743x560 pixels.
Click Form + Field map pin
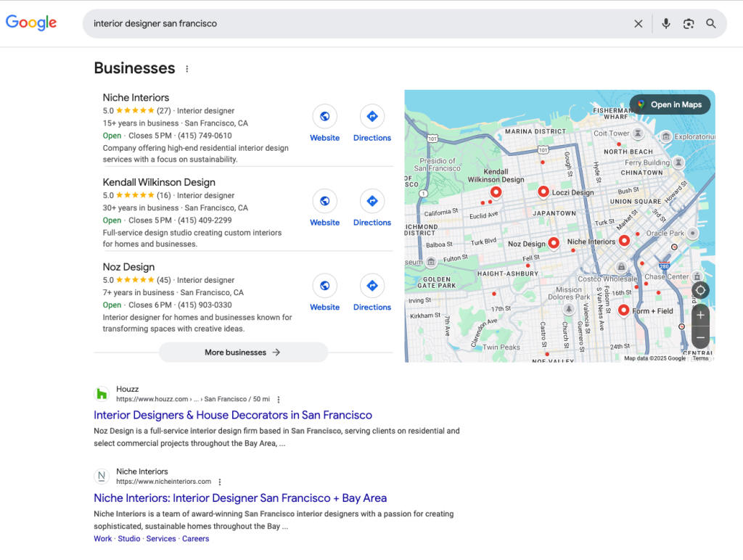click(624, 310)
